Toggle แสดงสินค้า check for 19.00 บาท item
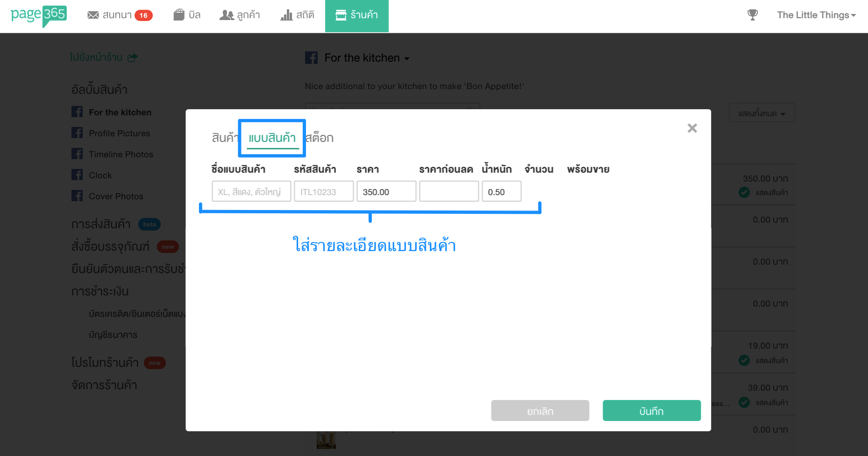The width and height of the screenshot is (868, 456). click(x=744, y=360)
